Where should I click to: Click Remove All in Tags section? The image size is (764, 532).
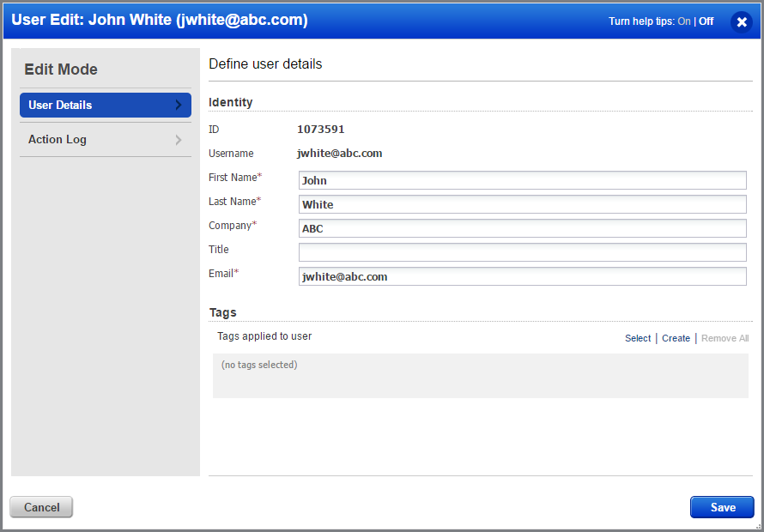click(725, 338)
